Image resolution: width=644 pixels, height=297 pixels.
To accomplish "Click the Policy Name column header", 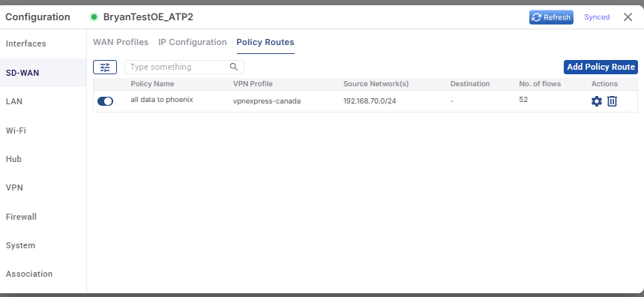I will pos(152,84).
